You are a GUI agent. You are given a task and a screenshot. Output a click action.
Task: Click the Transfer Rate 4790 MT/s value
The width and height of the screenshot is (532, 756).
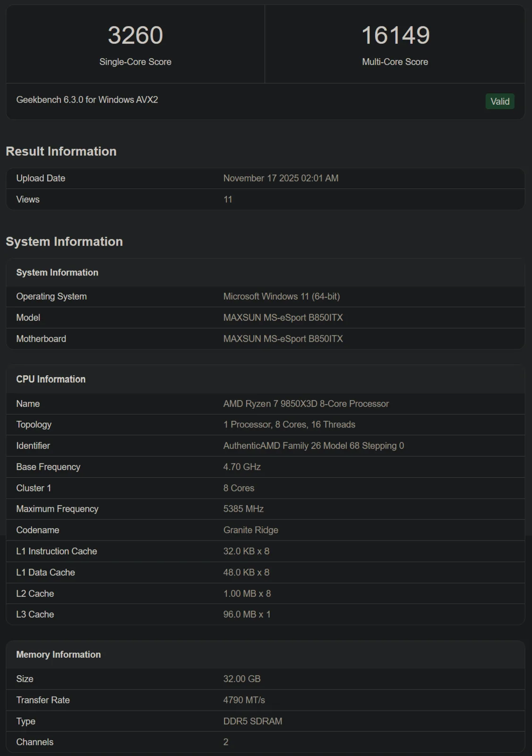click(x=244, y=700)
